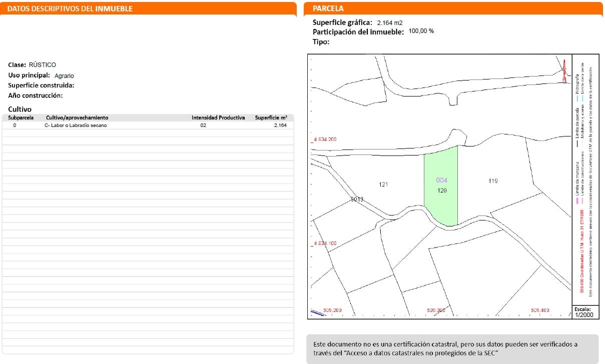Click the Superficie gráfica value 2.164 m2
Screen dimensions: 605x364
click(390, 23)
